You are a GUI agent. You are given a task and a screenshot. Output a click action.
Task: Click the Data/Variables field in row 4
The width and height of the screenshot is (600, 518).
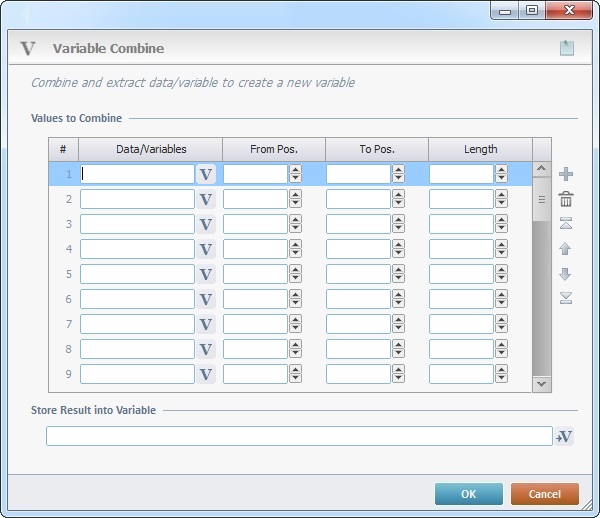[137, 249]
